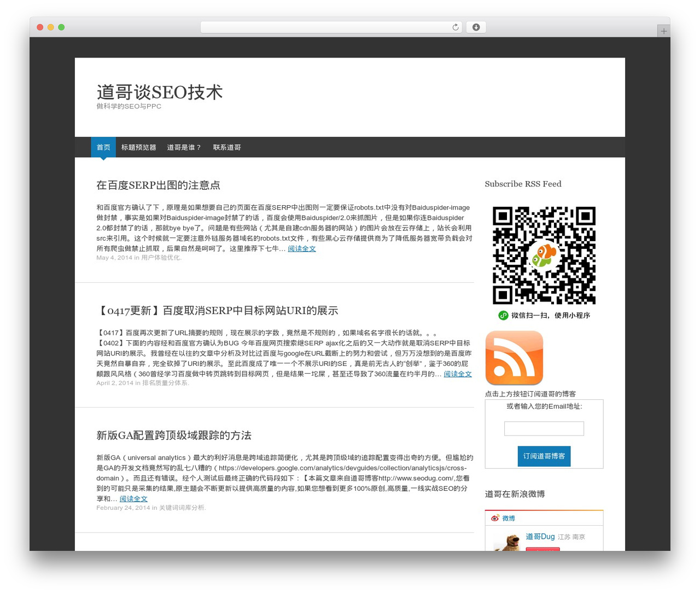Click the 订阅道哥博客 subscribe button
Screen dimensions: 700x593
pyautogui.click(x=544, y=456)
